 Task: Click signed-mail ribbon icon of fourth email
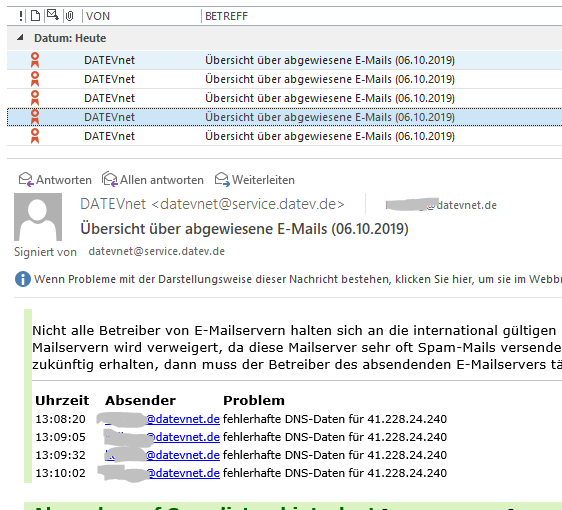pyautogui.click(x=35, y=117)
